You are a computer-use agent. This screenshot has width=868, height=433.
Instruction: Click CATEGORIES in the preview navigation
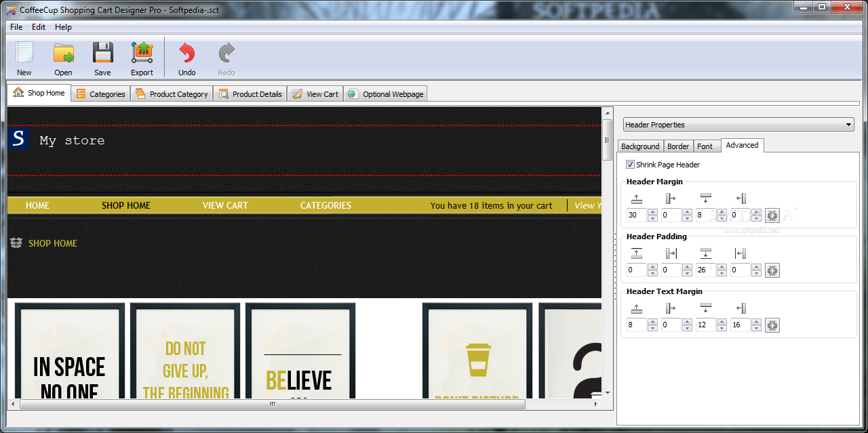point(325,205)
